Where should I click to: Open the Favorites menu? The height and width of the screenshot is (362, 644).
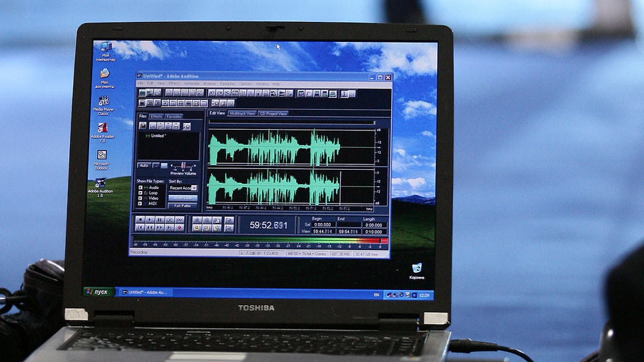click(x=228, y=83)
